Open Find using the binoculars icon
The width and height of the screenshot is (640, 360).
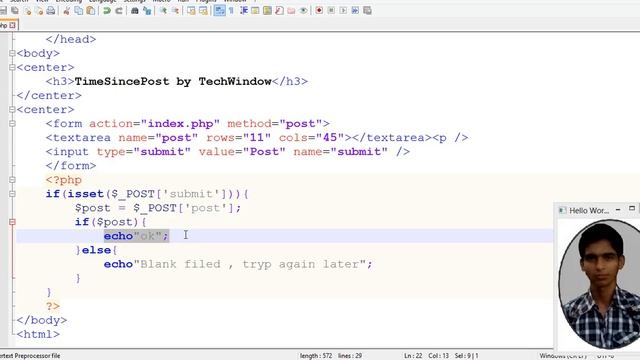pos(135,11)
